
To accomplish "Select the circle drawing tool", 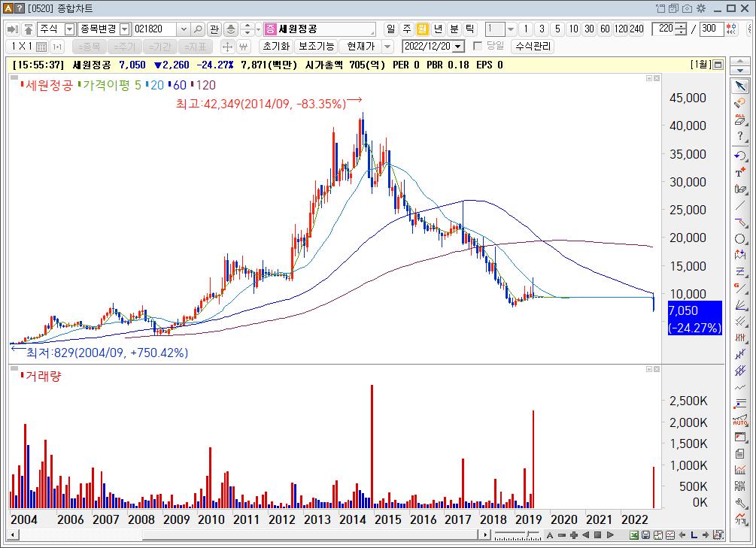I will click(x=740, y=238).
